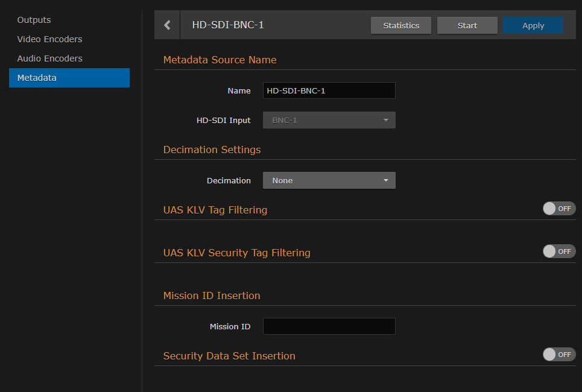This screenshot has height=392, width=582.
Task: Click inside the Mission ID field
Action: coord(329,326)
